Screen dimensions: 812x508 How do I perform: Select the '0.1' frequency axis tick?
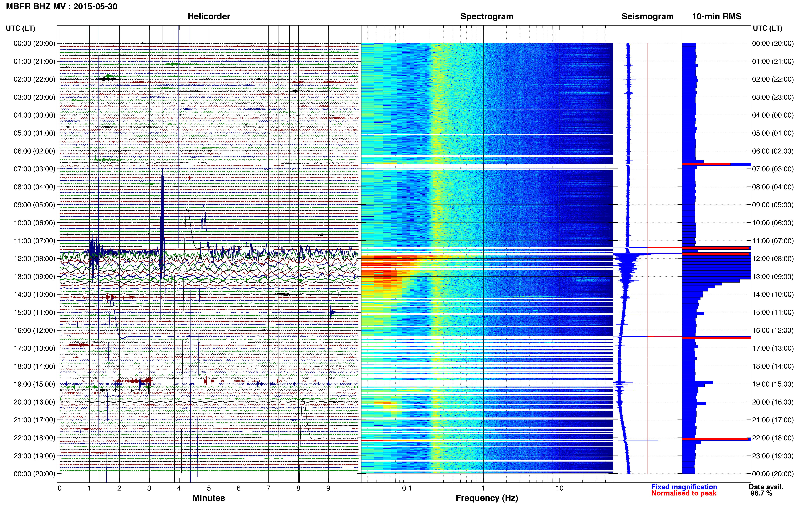coord(407,488)
